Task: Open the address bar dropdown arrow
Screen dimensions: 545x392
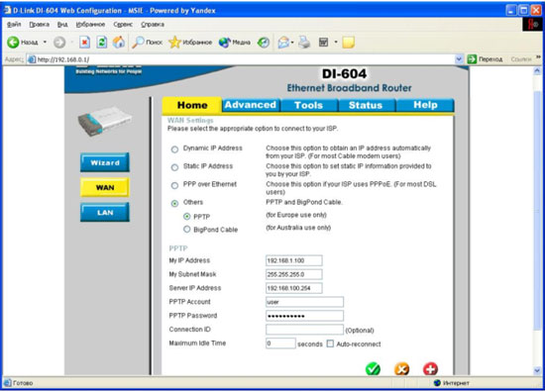Action: pos(459,59)
